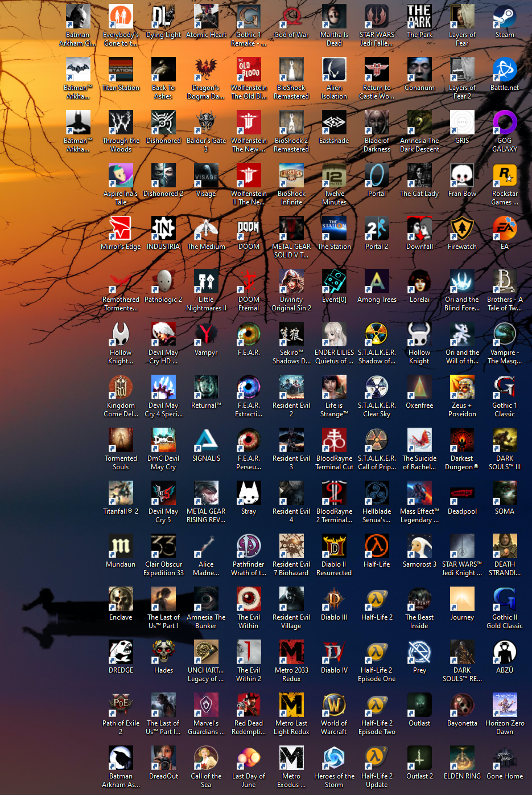
Task: Click the Red Dead Redemption icon
Action: coord(249,705)
